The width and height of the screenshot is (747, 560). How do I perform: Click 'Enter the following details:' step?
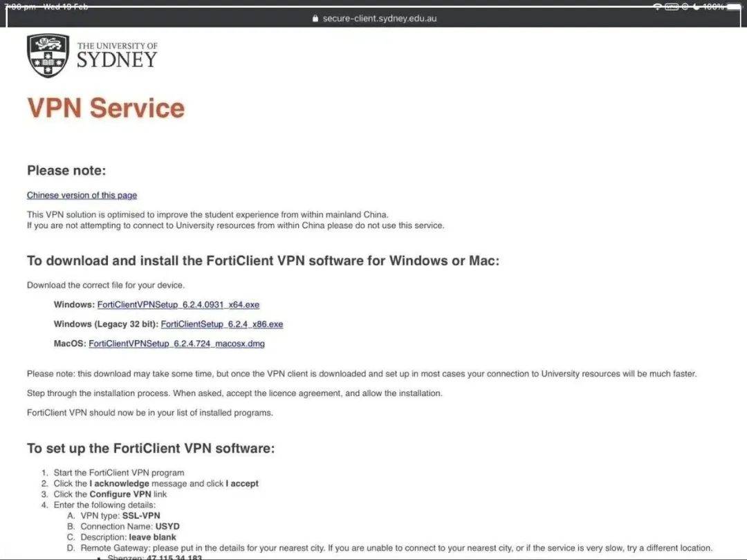(x=104, y=505)
